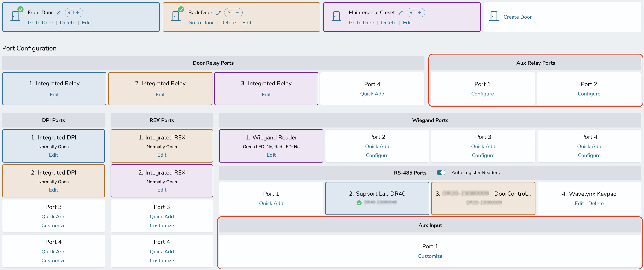Viewport: 644px width, 270px height.
Task: Quick Add on RS-485 Port 1
Action: coord(271,203)
